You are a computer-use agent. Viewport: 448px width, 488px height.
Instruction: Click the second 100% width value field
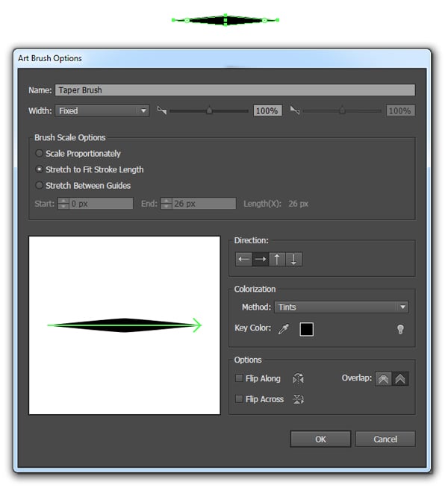click(x=401, y=110)
